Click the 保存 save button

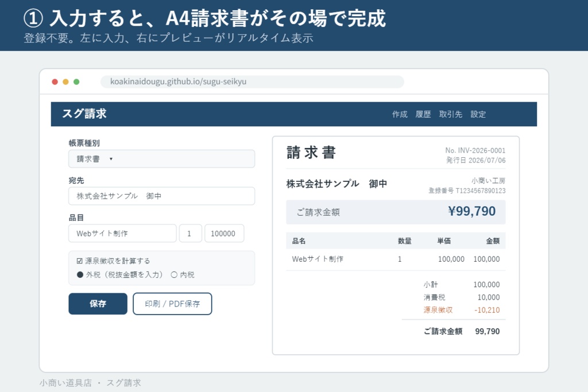pyautogui.click(x=98, y=304)
